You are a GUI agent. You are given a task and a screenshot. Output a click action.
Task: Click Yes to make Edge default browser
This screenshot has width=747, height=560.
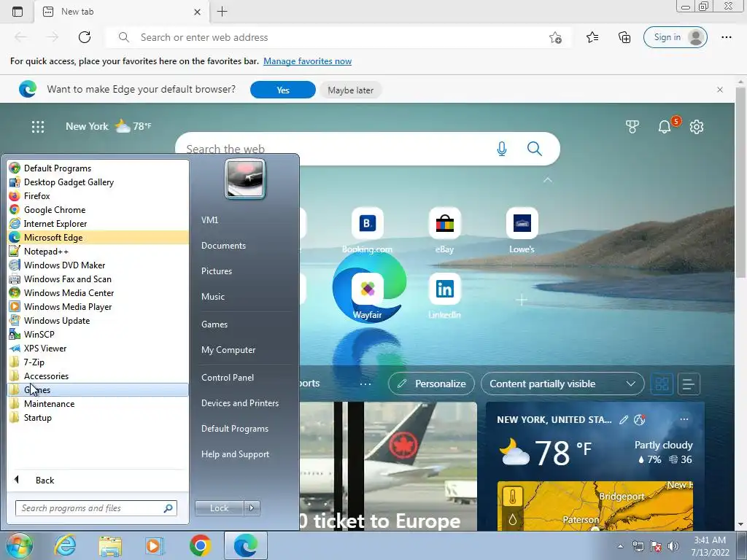[x=283, y=90]
